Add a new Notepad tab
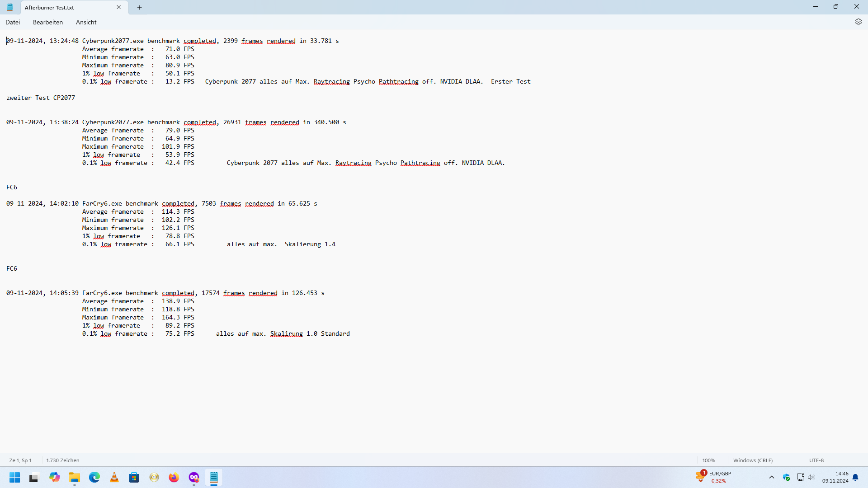 (139, 7)
